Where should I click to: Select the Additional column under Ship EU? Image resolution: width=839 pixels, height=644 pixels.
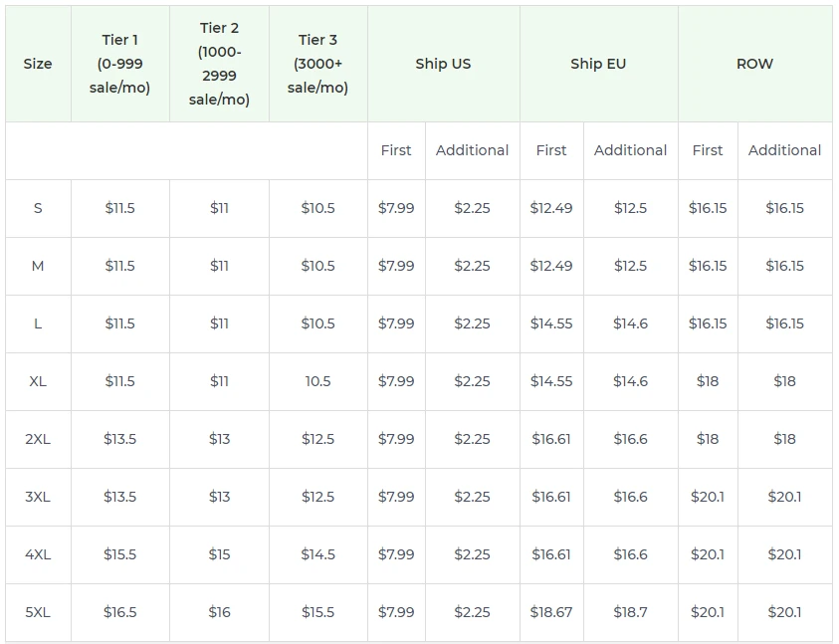coord(630,150)
